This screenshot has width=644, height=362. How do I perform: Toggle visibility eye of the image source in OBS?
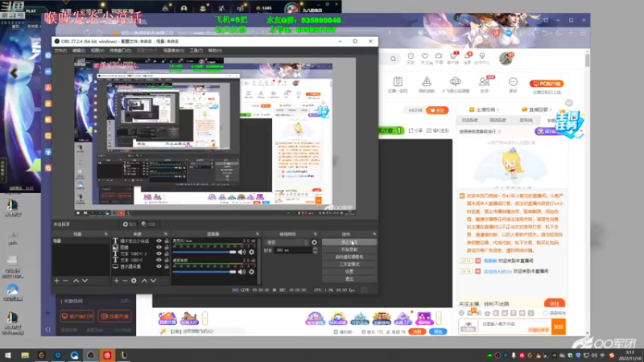point(159,248)
